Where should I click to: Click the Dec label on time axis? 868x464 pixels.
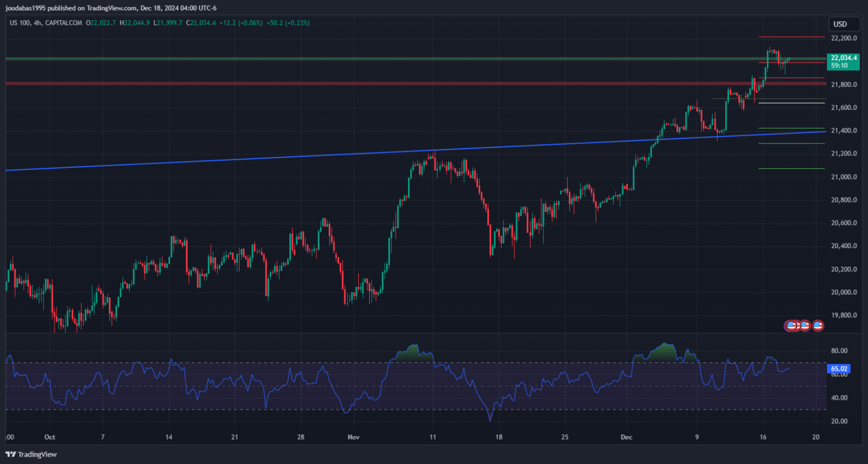point(626,437)
